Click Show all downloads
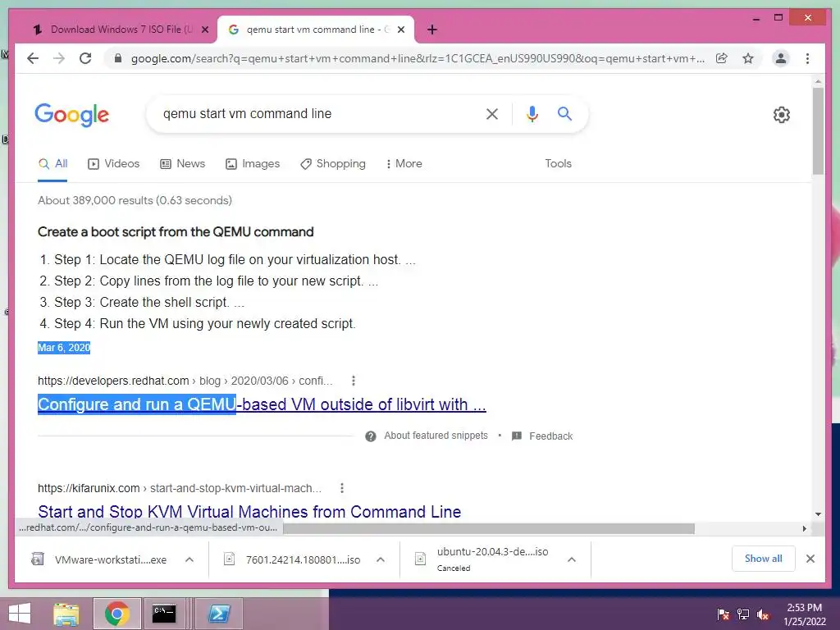Screen dimensions: 840x630 [764, 559]
